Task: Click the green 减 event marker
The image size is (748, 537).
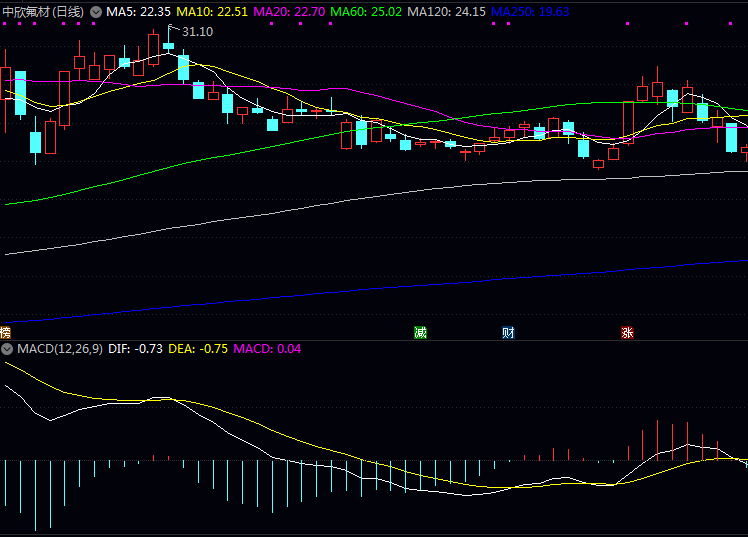Action: pos(420,332)
